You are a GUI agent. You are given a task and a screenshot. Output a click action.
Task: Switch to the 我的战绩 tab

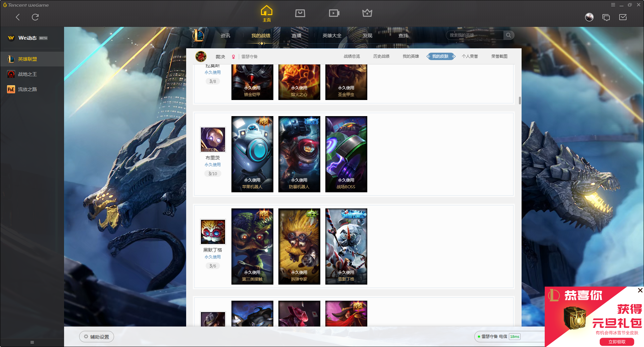[x=261, y=36]
